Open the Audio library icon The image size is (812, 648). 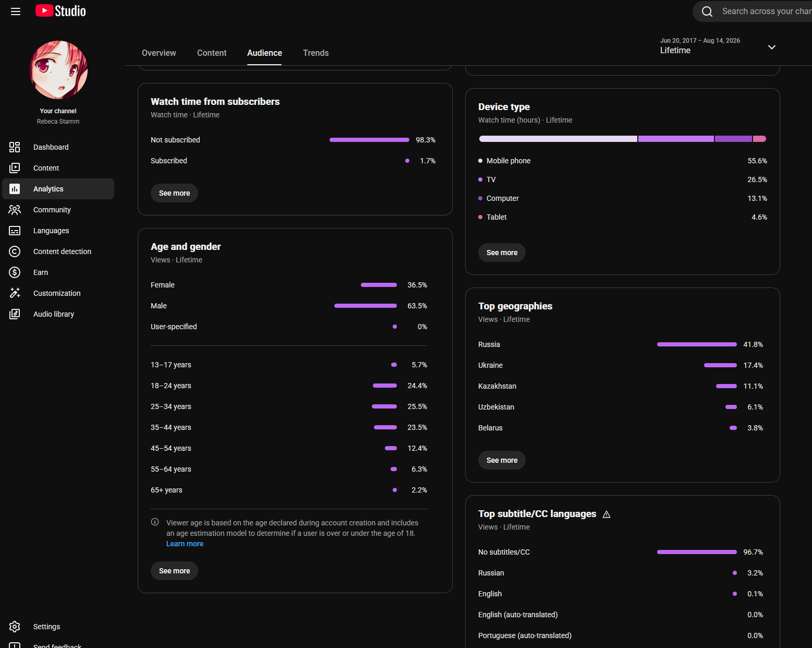(x=15, y=314)
